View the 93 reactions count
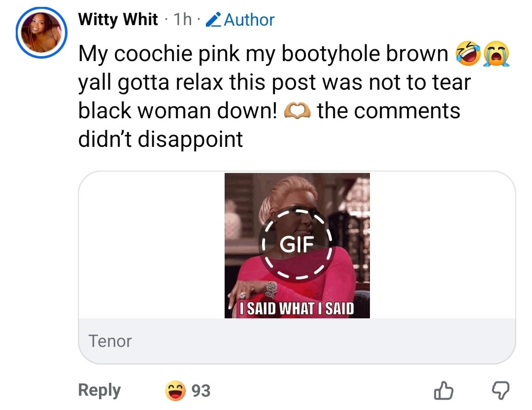 pos(201,391)
